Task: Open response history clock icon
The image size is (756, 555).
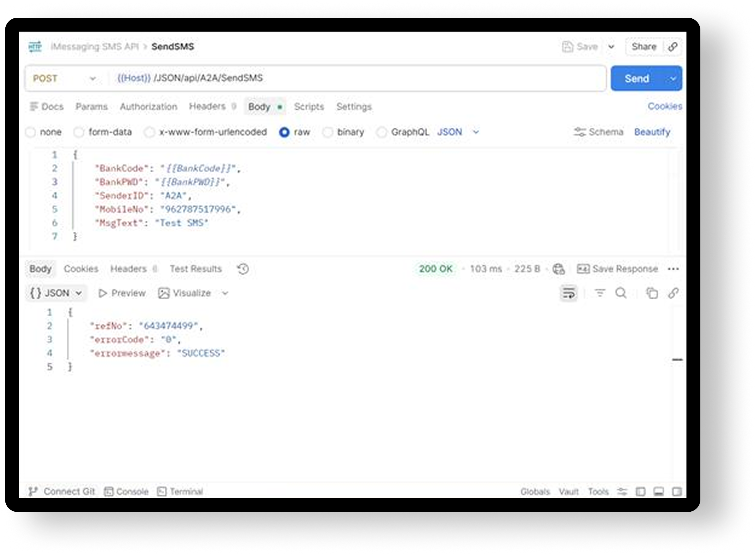Action: (243, 269)
